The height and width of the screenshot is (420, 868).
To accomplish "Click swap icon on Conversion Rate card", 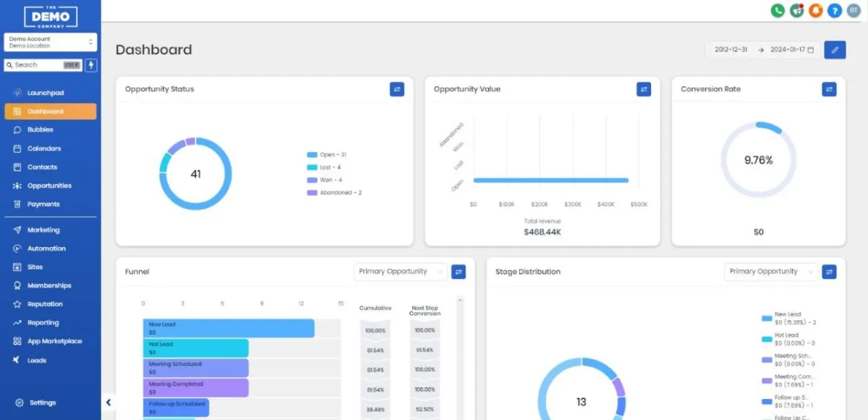I will point(829,89).
